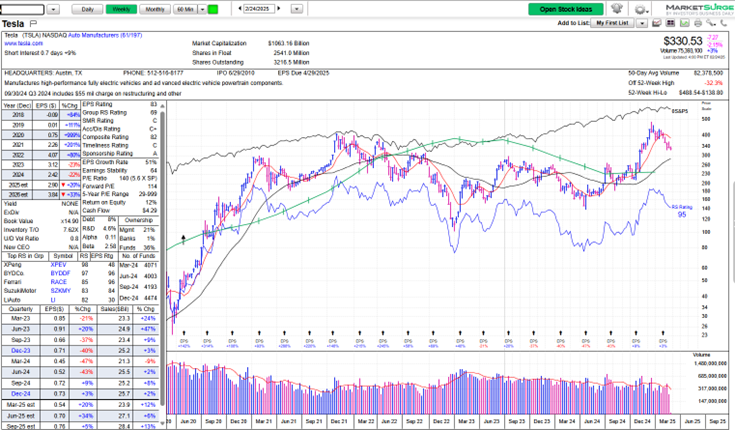Screen dimensions: 735x430
Task: Open the www.tesla.com link
Action: coord(23,44)
